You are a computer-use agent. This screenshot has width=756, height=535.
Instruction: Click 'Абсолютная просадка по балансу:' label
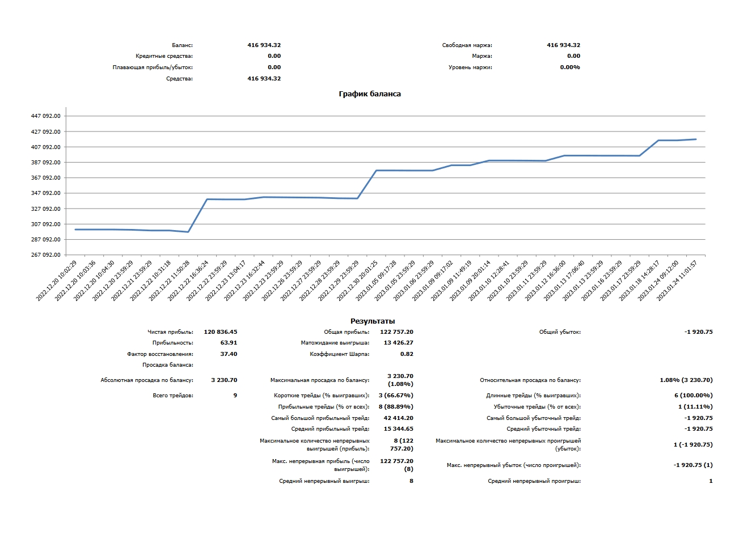click(x=147, y=380)
